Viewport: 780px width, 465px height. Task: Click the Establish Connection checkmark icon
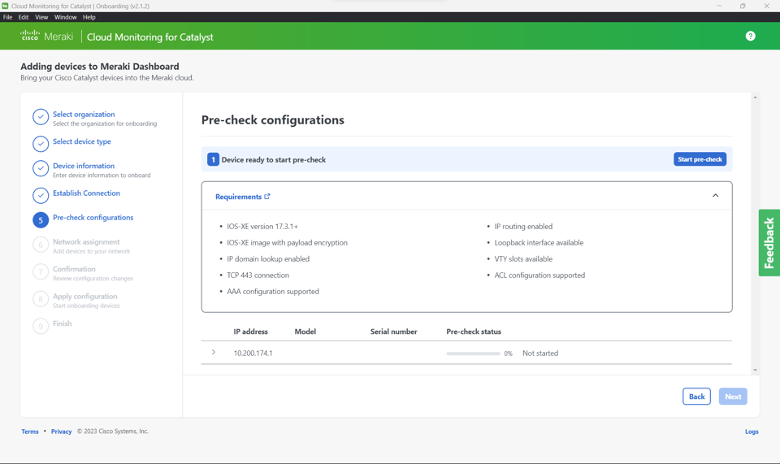[x=40, y=195]
